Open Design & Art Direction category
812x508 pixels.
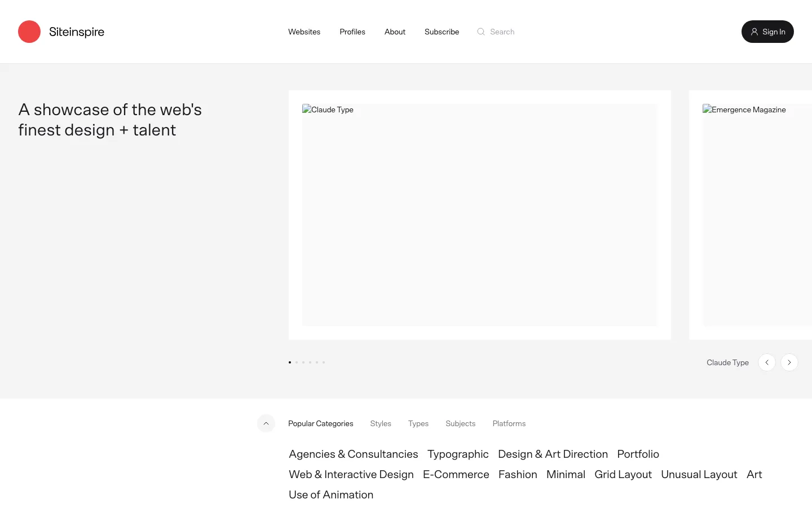pos(553,454)
